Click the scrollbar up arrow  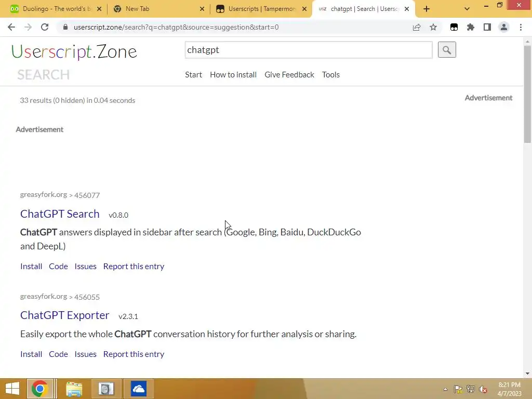[x=527, y=42]
